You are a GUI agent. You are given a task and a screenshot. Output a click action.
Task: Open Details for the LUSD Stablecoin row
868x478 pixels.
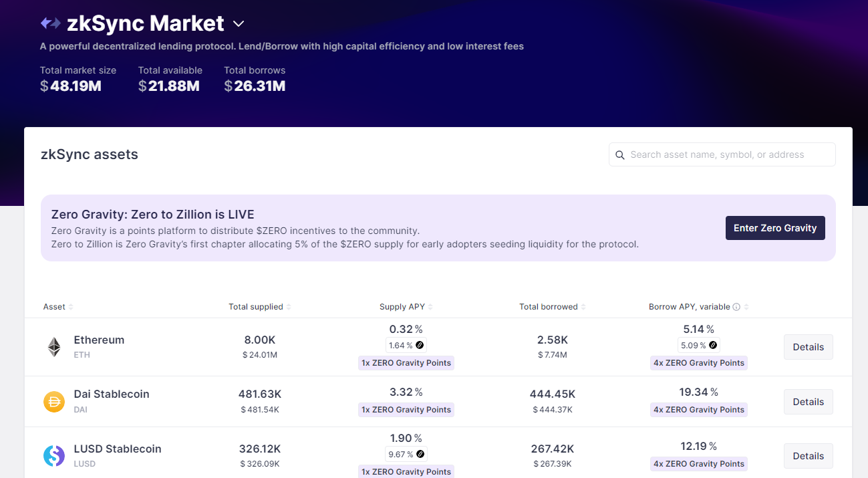click(809, 456)
